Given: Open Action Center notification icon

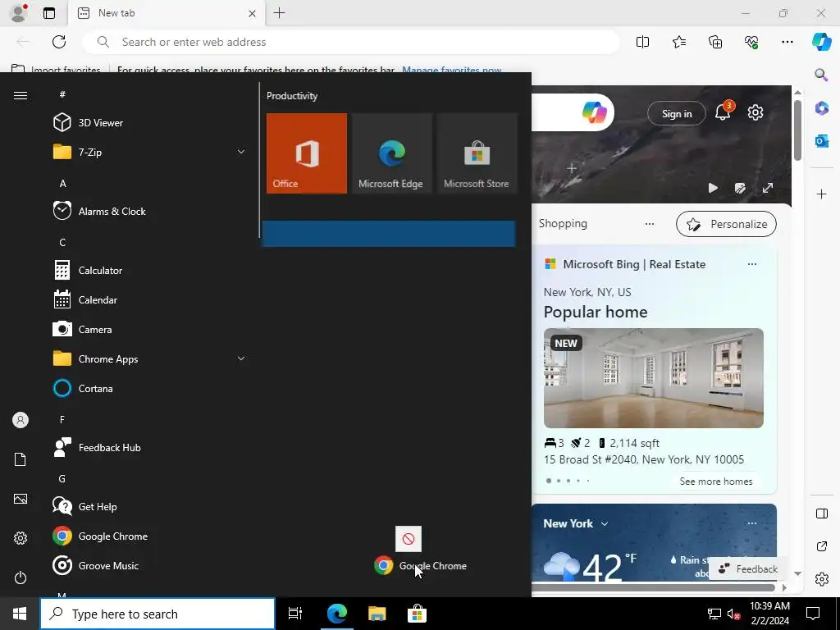Looking at the screenshot, I should coord(813,614).
